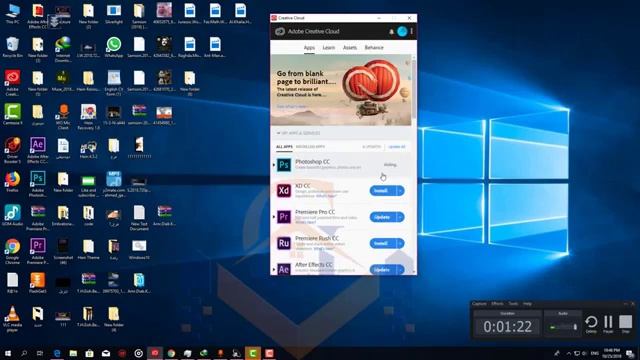
Task: Open File Explorer from the taskbar
Action: point(73,353)
